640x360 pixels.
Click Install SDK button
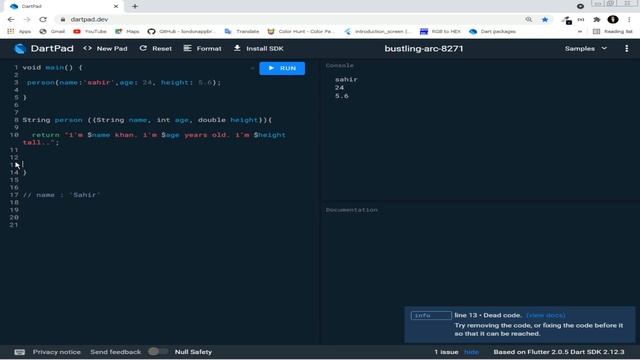pos(258,49)
